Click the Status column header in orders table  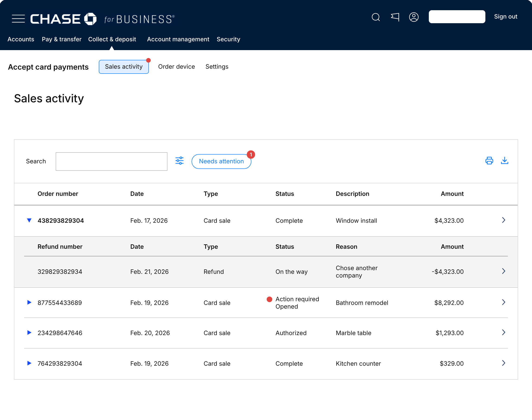(285, 194)
